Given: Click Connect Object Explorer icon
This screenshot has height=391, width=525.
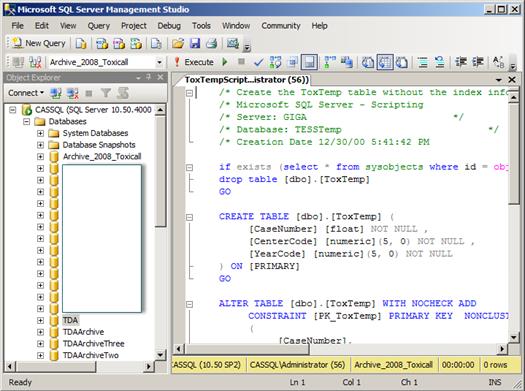Looking at the screenshot, I should (56, 93).
